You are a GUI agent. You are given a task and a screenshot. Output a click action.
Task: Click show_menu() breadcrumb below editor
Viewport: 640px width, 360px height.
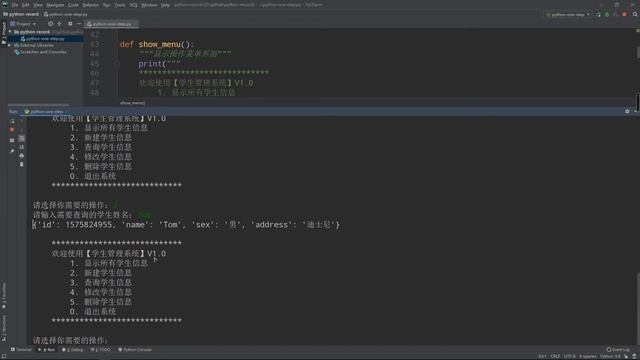point(133,103)
